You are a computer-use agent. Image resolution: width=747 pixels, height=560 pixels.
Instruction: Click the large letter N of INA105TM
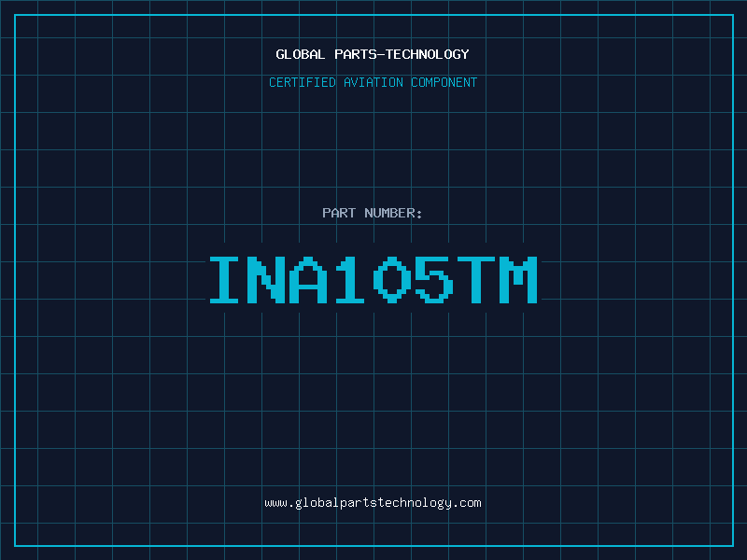266,279
